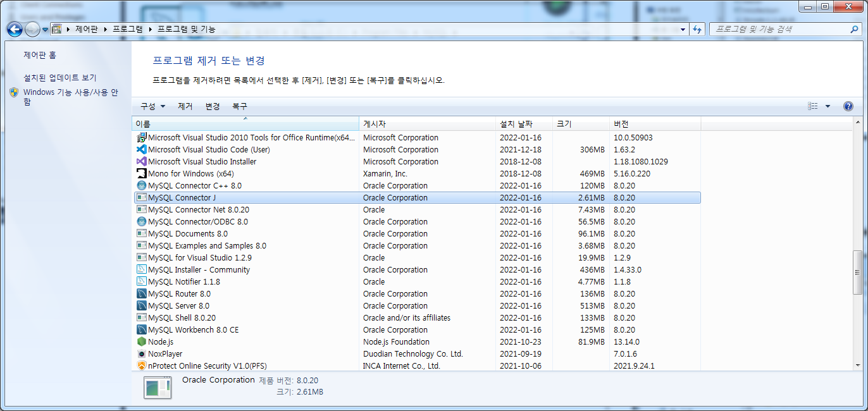Sort by the 게시자 column header
Image resolution: width=868 pixels, height=411 pixels.
[x=427, y=124]
